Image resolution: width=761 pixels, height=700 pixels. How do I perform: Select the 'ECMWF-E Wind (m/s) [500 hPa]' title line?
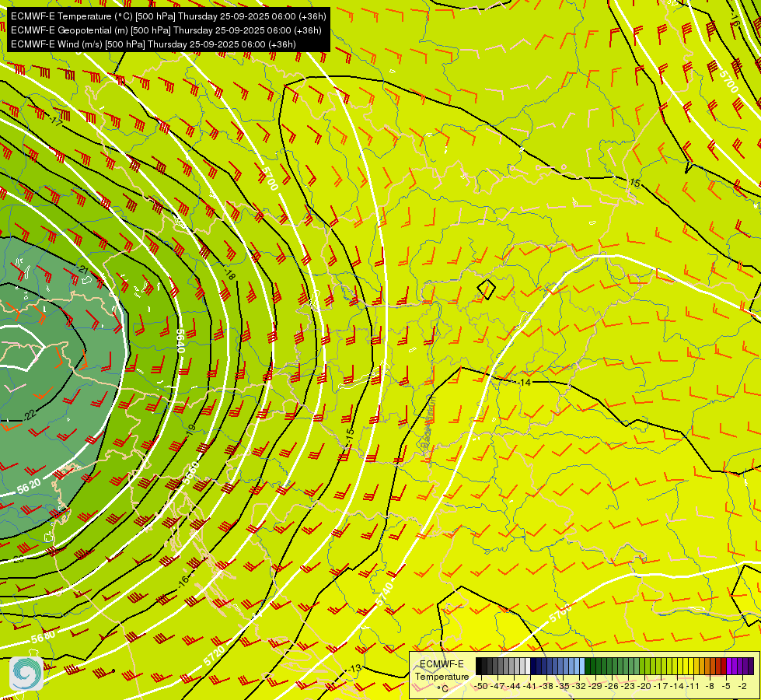[153, 44]
